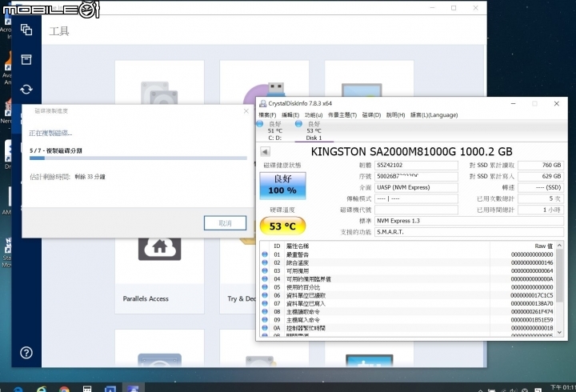Click the total host writes value 629 GB
576x392 pixels.
click(x=541, y=176)
